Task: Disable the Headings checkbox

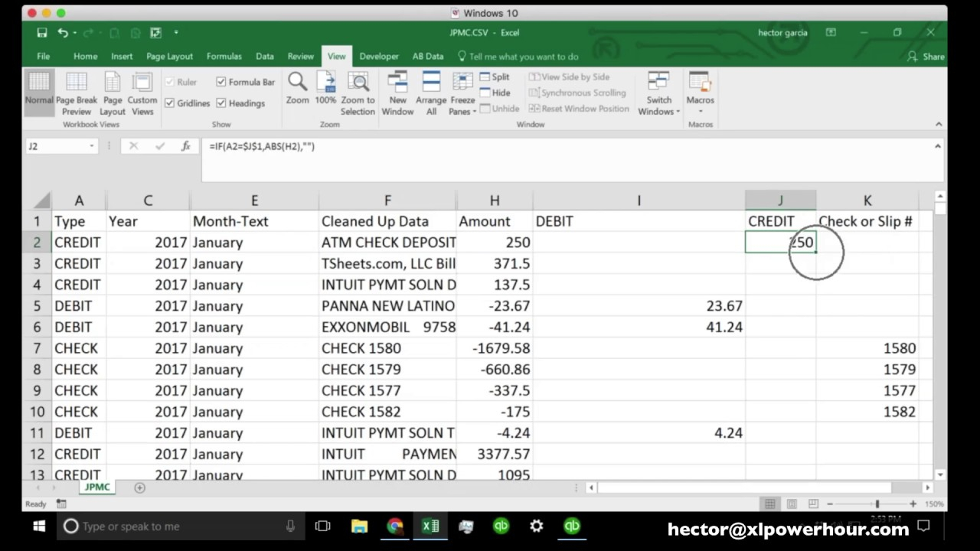Action: [222, 103]
